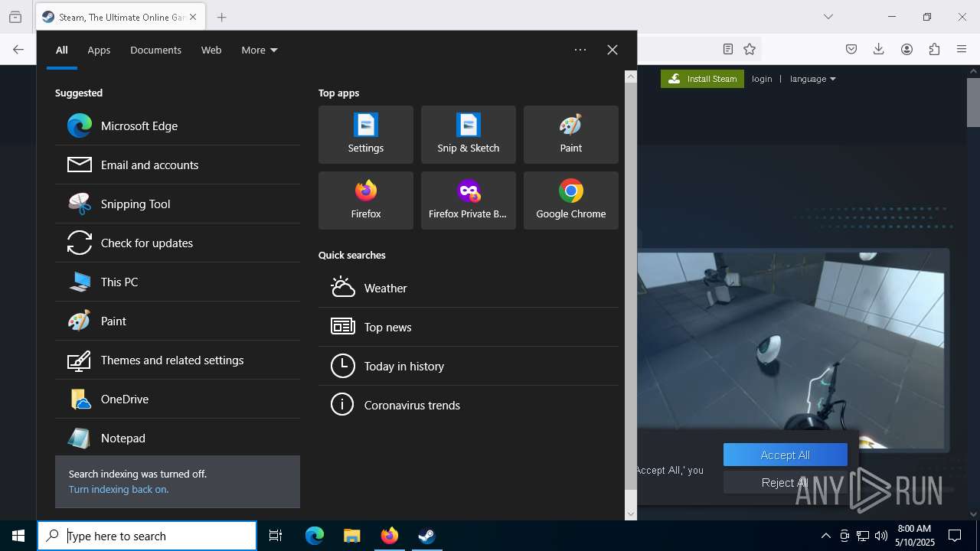
Task: Launch Google Chrome tile
Action: [571, 201]
